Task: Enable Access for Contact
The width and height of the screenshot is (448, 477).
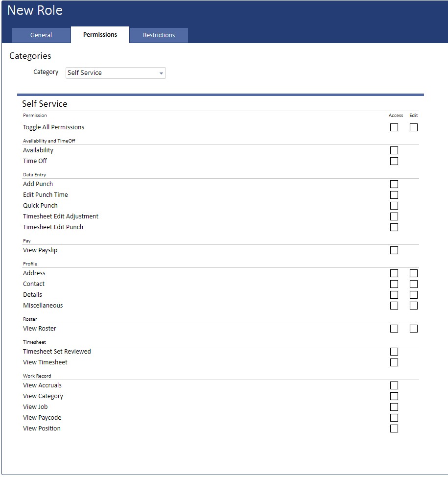Action: [394, 284]
